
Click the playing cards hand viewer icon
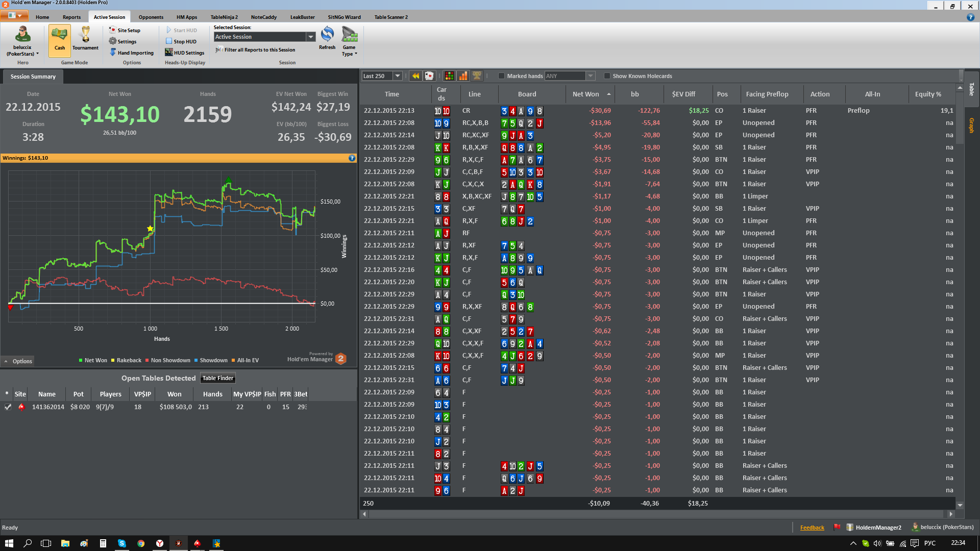point(429,76)
